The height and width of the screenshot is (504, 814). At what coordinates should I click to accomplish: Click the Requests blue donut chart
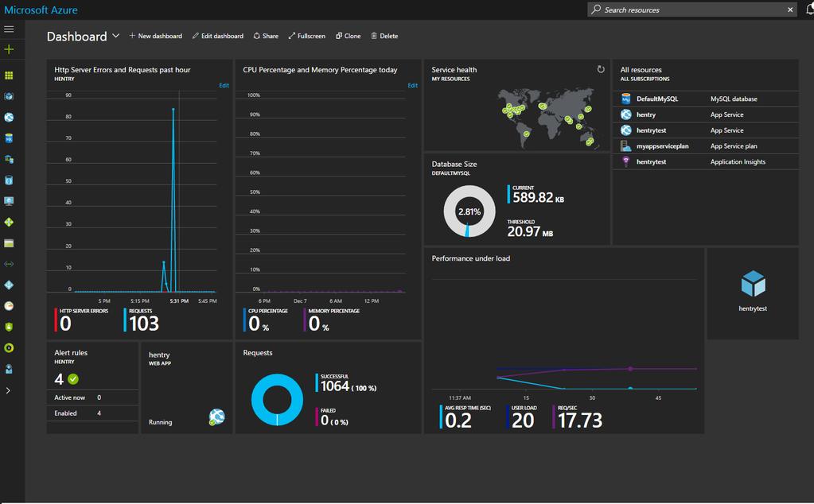pos(277,400)
